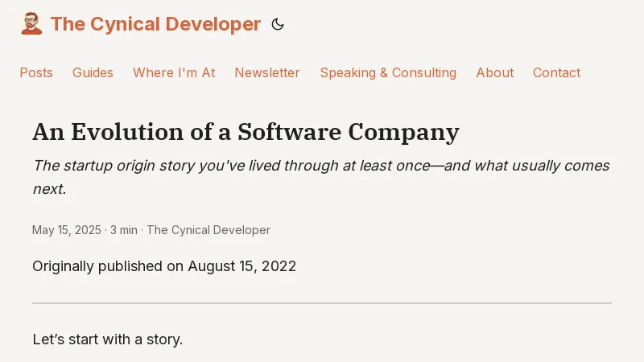Click the August 15, 2022 original date
Viewport: 644px width, 362px height.
242,265
